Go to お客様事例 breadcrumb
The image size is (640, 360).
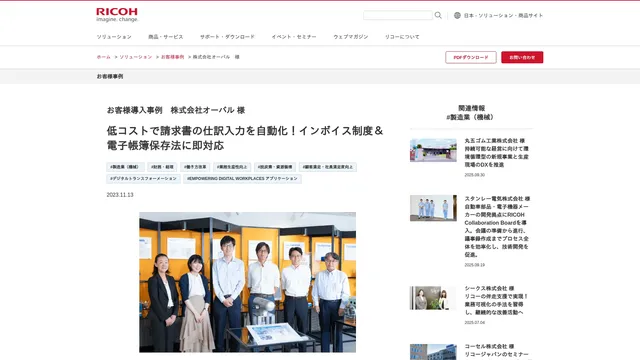click(172, 57)
